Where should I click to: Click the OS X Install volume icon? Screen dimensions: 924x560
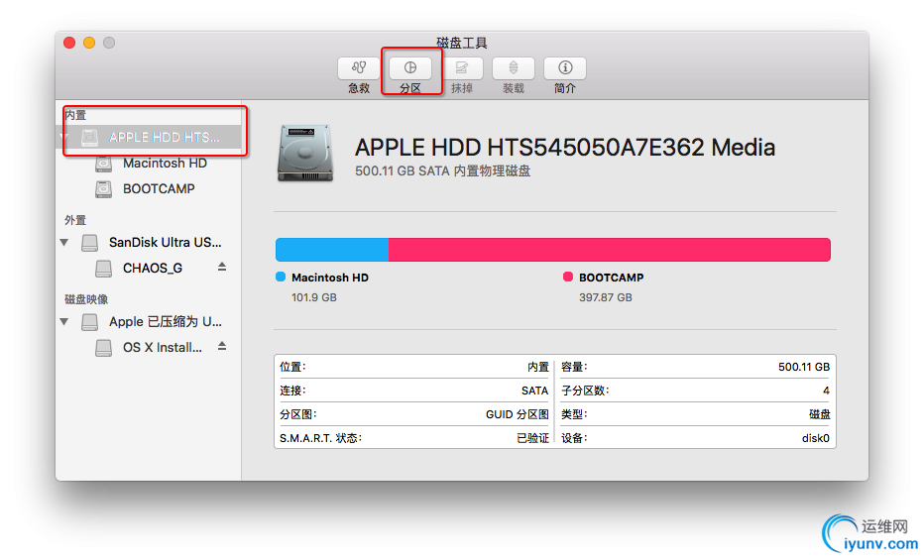(x=104, y=348)
